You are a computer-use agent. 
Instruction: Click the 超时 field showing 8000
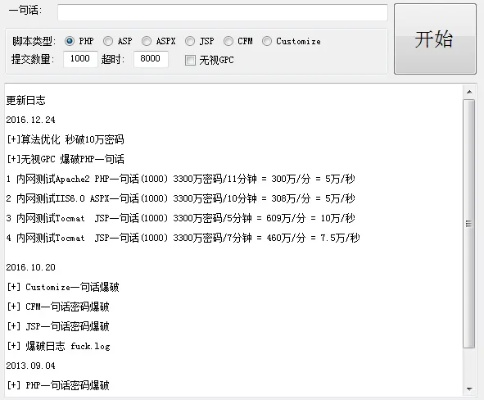point(151,59)
